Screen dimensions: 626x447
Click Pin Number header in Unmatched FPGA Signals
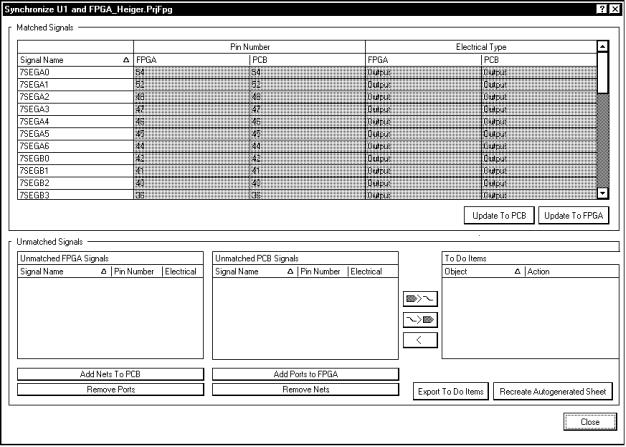click(137, 271)
